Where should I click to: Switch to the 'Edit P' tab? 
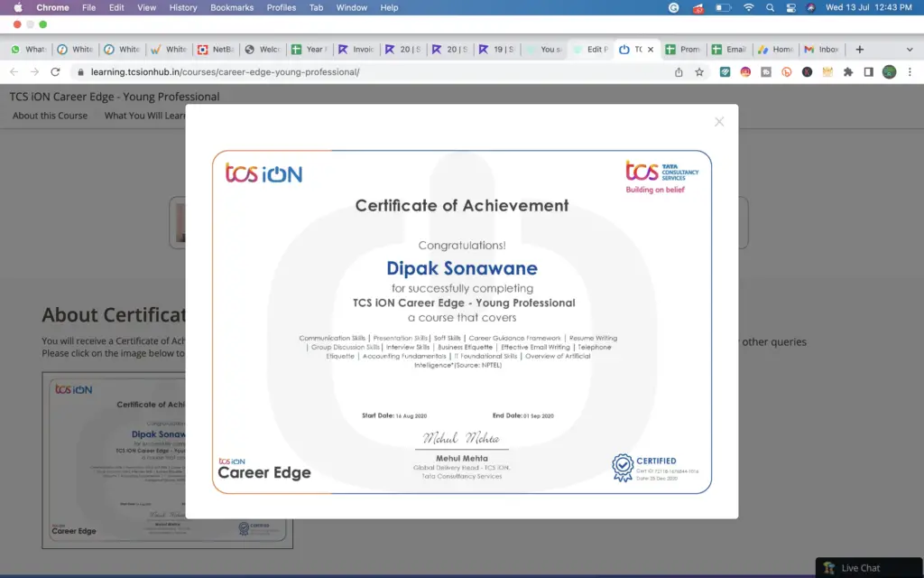pyautogui.click(x=590, y=50)
